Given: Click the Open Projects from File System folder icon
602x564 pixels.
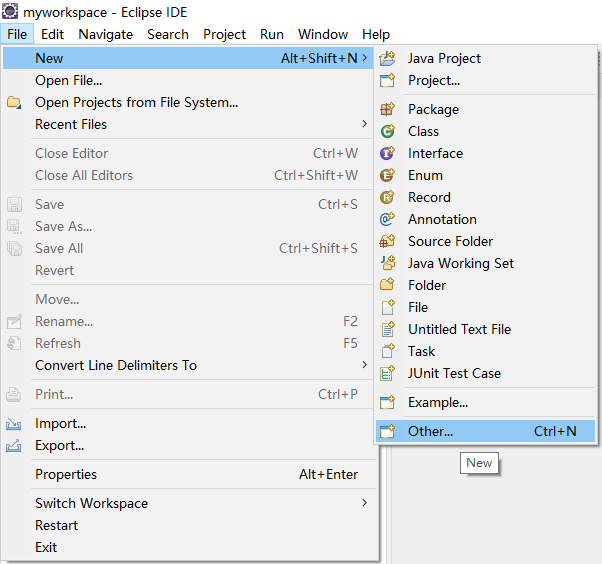Looking at the screenshot, I should [x=14, y=103].
